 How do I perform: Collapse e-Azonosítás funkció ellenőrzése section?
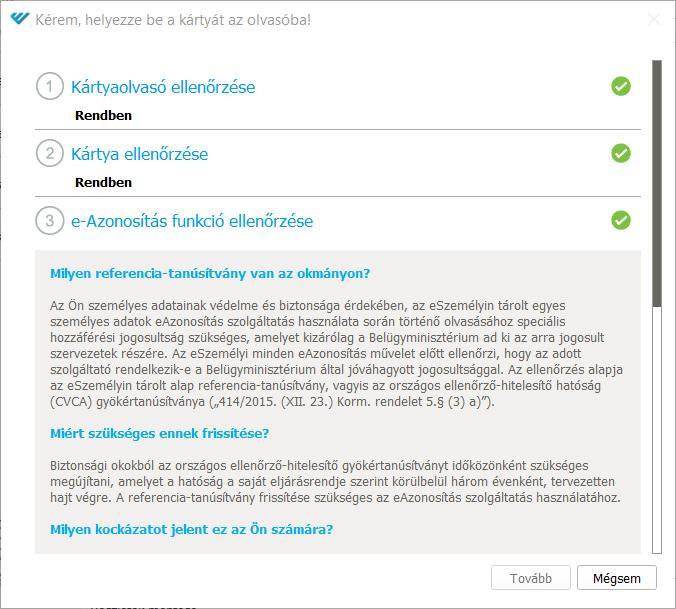pyautogui.click(x=192, y=221)
